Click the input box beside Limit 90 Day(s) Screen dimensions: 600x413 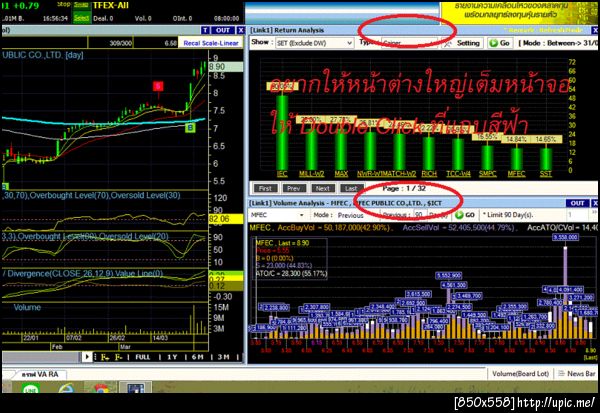(578, 215)
